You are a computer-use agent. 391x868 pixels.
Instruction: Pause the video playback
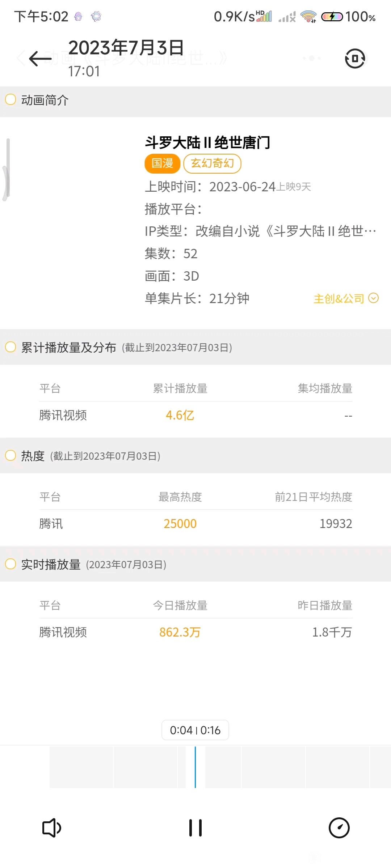(195, 828)
